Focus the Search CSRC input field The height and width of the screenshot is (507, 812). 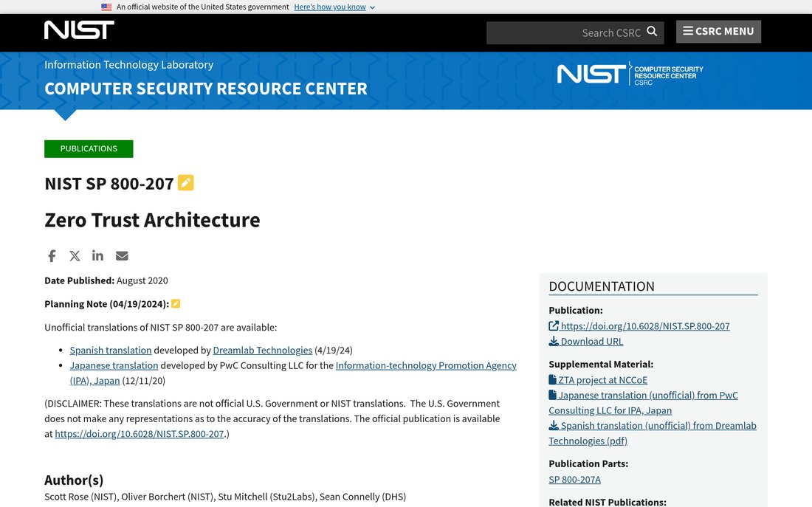pos(565,32)
